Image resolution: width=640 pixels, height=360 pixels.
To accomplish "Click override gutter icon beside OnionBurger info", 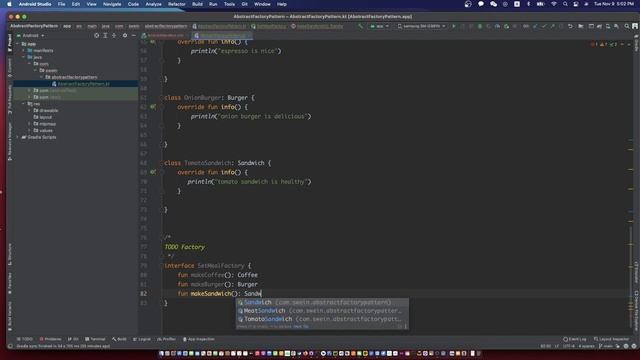I will (153, 107).
